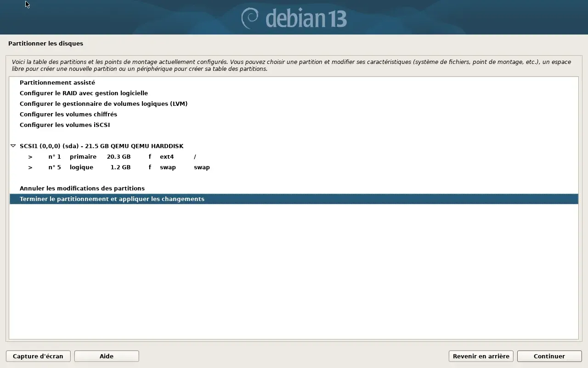Click the arrow marker of partition n° 1
Image resolution: width=588 pixels, height=368 pixels.
click(x=30, y=157)
